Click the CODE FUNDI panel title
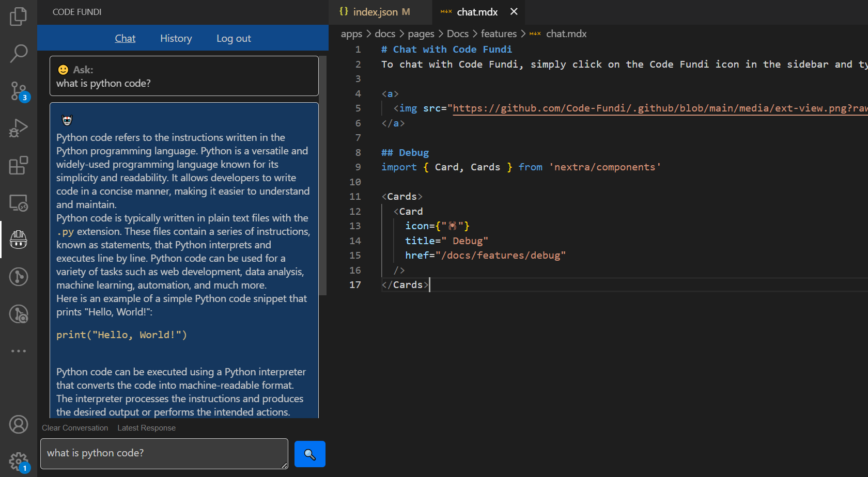This screenshot has height=477, width=868. (x=77, y=12)
